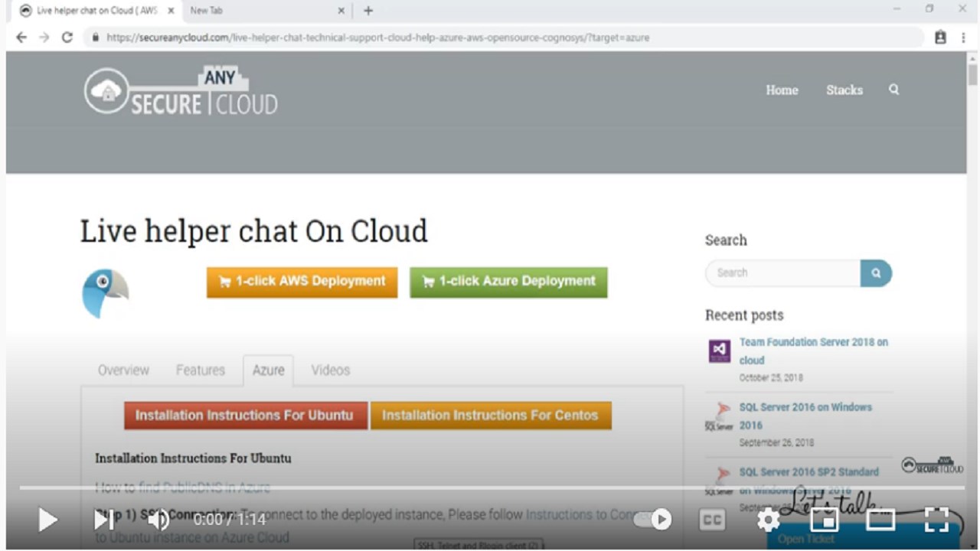Click the find PublicDNS in Azure link
This screenshot has height=551, width=980.
(204, 487)
